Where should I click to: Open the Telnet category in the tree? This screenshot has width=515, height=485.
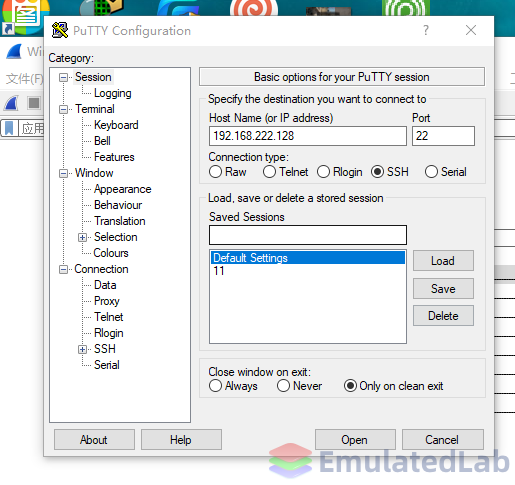click(x=109, y=317)
